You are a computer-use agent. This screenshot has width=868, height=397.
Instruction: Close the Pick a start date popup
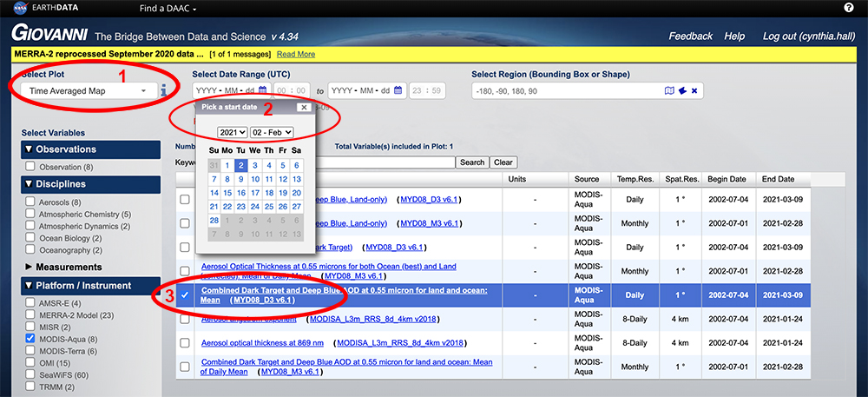(303, 108)
